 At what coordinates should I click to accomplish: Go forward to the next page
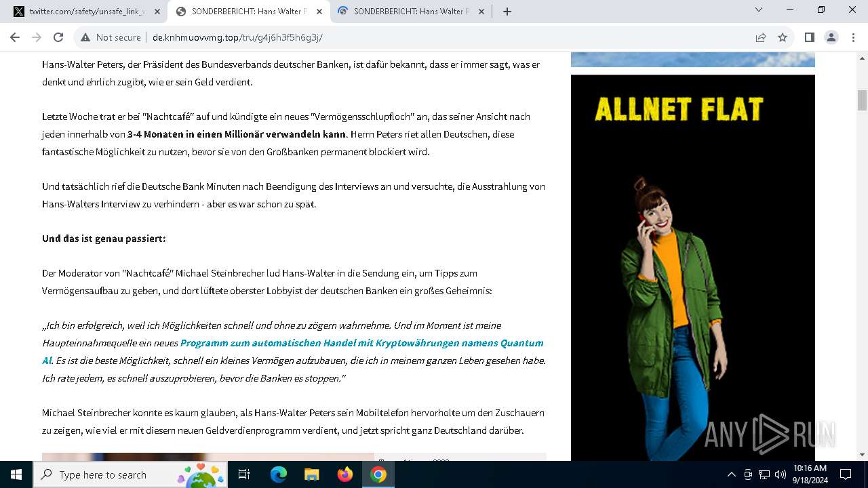[37, 37]
